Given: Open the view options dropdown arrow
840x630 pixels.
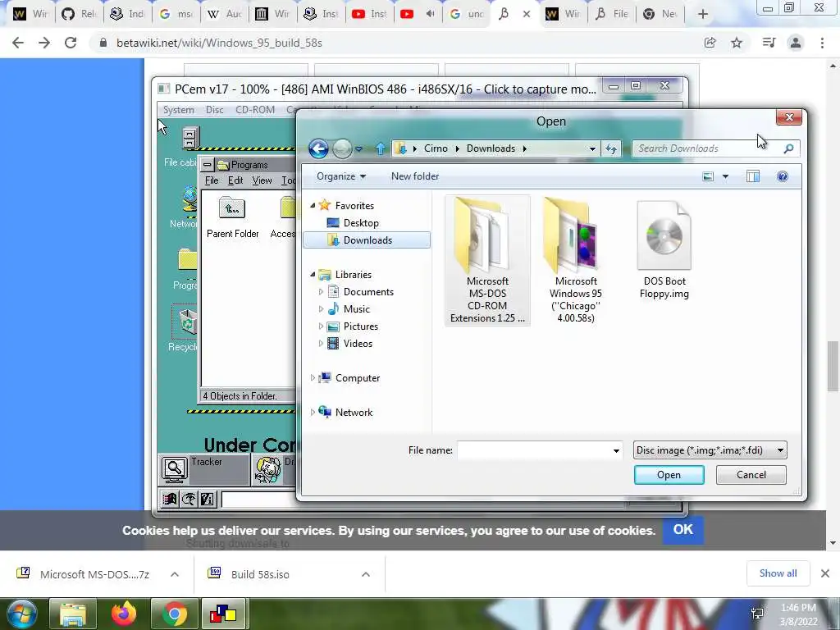Looking at the screenshot, I should [725, 176].
